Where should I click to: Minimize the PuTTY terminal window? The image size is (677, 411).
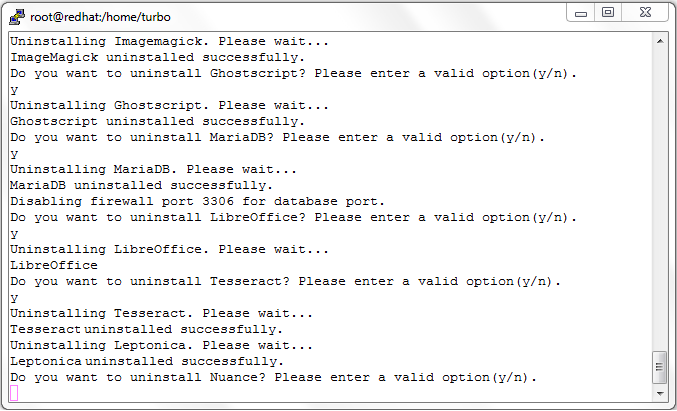[x=581, y=13]
